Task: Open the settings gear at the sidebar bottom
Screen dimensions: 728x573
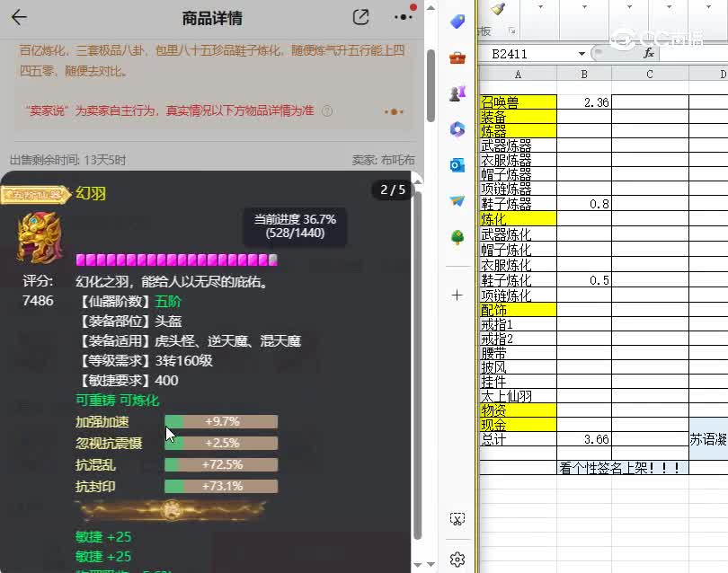Action: coord(457,557)
